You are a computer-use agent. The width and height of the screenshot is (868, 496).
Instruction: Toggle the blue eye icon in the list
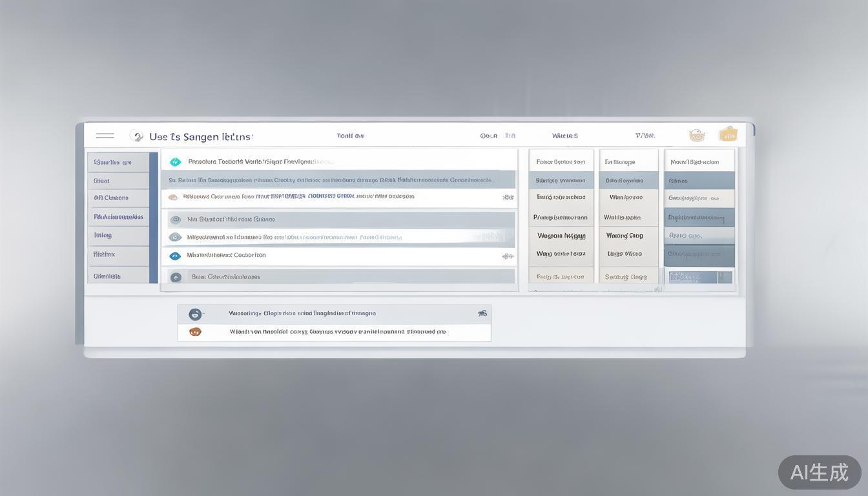tap(174, 256)
